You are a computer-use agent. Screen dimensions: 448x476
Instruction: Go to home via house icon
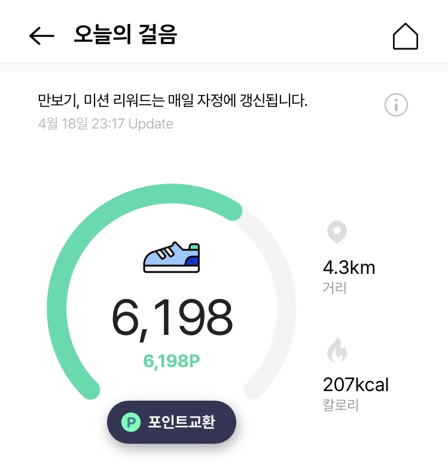coord(405,36)
